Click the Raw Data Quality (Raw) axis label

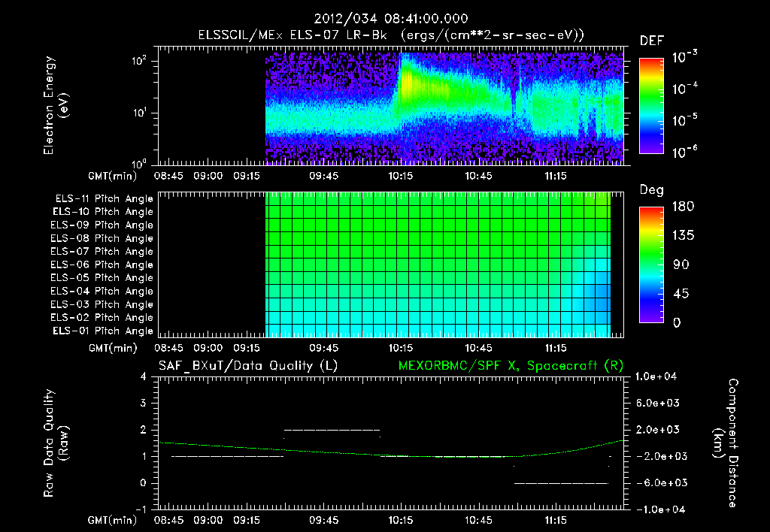coord(56,443)
